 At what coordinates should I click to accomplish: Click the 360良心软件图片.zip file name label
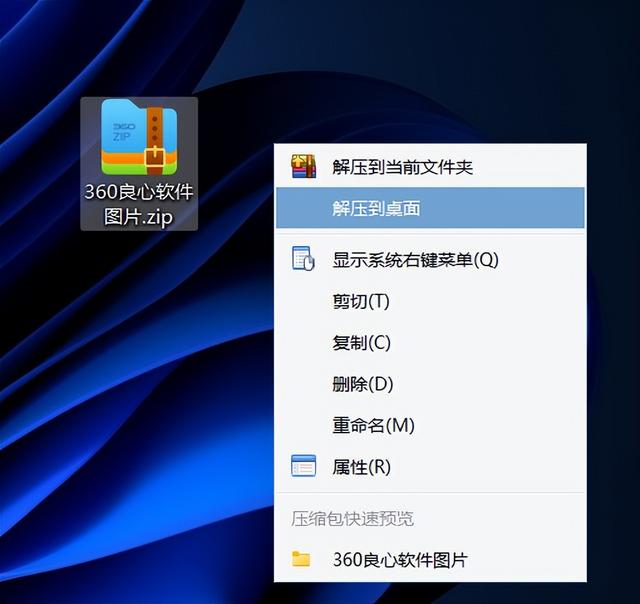coord(139,204)
